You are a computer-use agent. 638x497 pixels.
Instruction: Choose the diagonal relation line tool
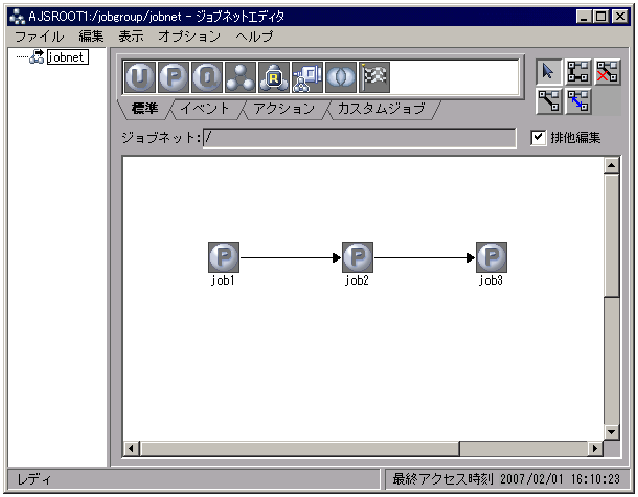[549, 101]
